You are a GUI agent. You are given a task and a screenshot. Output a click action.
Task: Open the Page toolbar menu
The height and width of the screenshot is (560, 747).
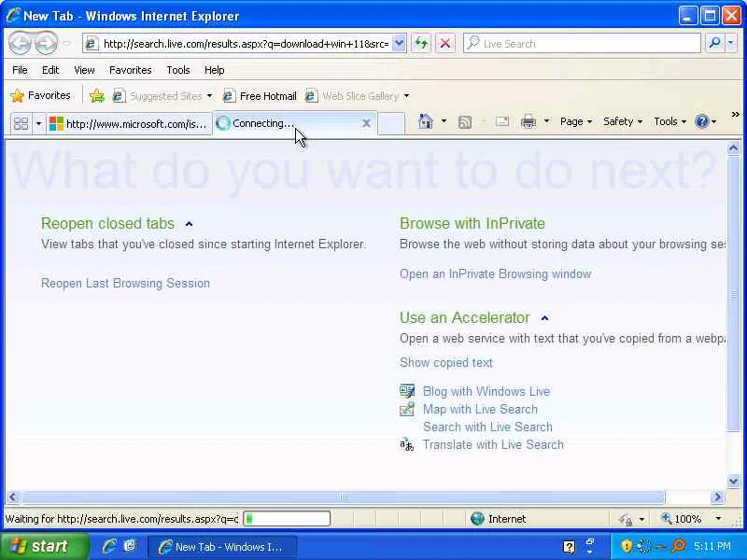coord(575,121)
